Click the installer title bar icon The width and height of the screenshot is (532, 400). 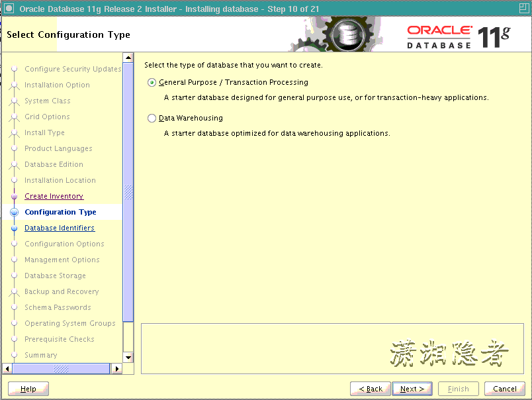(8, 7)
